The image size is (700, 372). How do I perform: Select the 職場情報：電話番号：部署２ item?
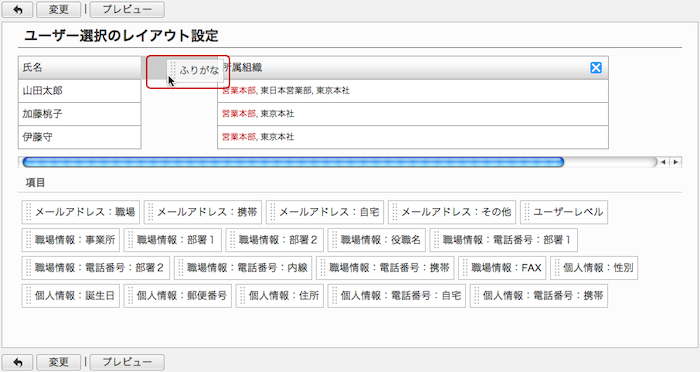tap(96, 268)
